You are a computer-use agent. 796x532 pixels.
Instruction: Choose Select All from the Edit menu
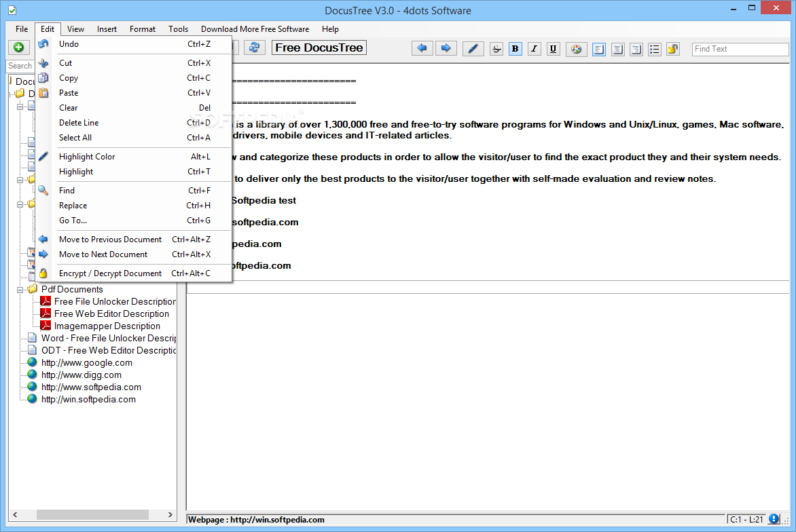[134, 138]
